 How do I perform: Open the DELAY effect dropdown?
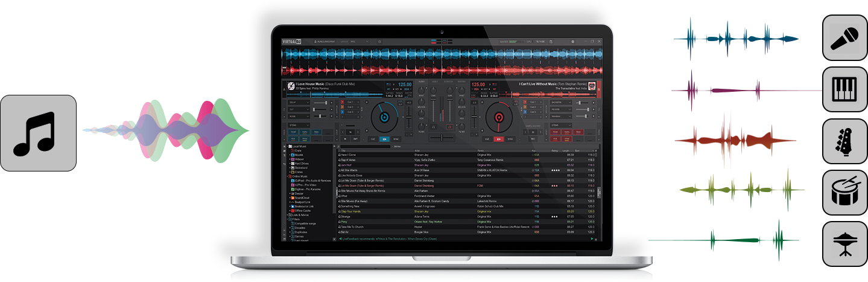tap(299, 103)
